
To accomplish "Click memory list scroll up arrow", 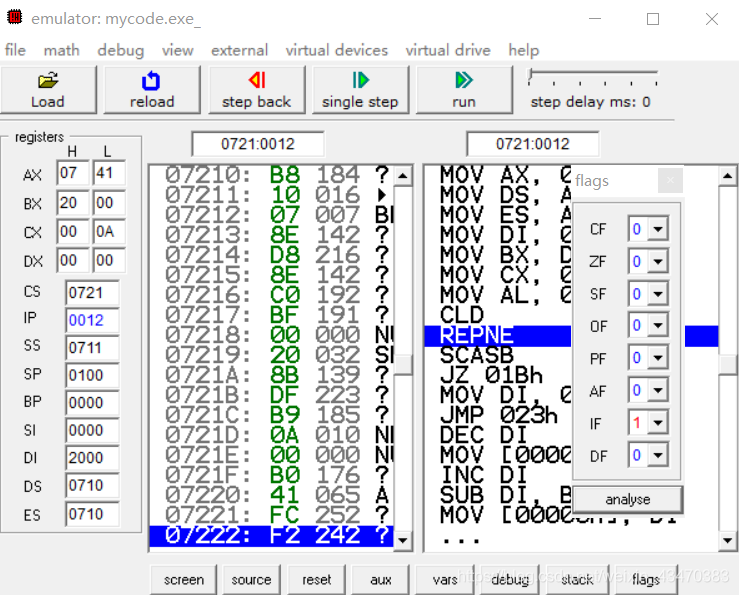I will point(403,176).
